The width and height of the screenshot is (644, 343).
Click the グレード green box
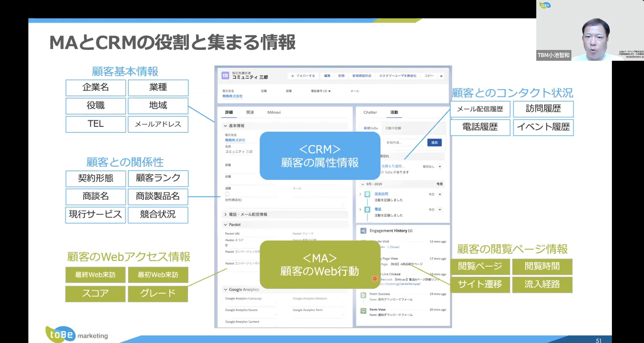click(158, 294)
